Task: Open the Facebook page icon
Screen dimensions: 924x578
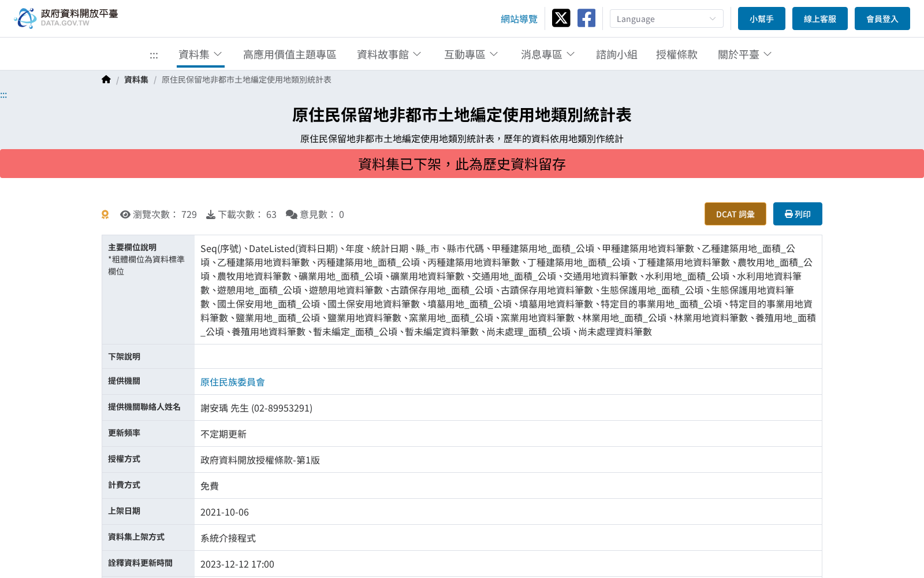Action: coord(586,18)
